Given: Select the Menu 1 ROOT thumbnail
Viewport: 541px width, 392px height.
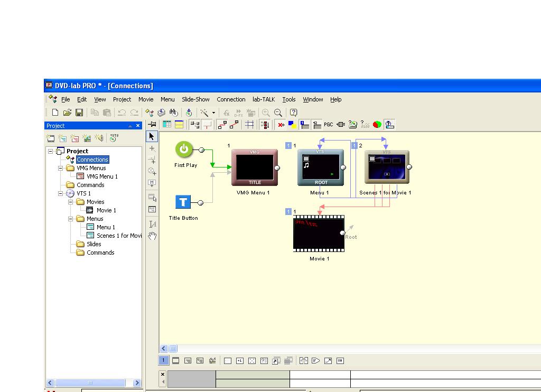Looking at the screenshot, I should point(321,167).
